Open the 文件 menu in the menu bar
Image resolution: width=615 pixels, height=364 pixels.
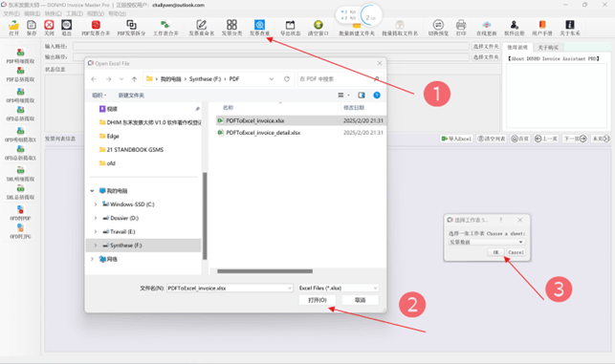tap(11, 13)
